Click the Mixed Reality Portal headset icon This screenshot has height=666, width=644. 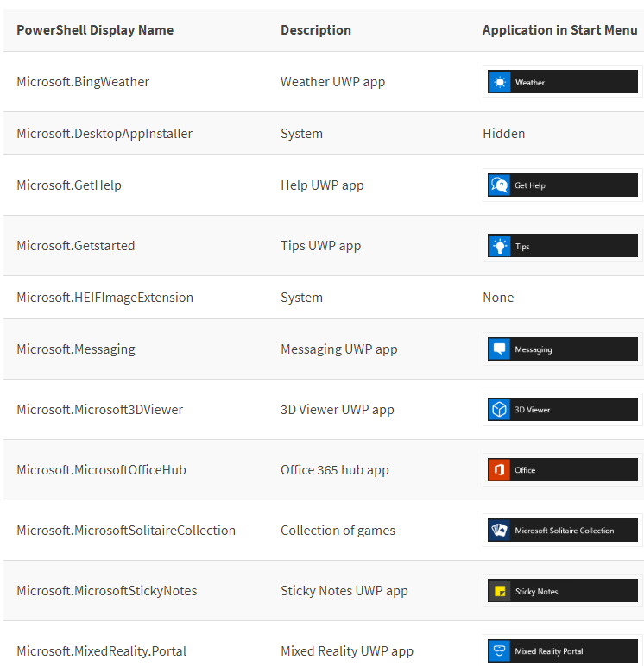click(x=500, y=650)
